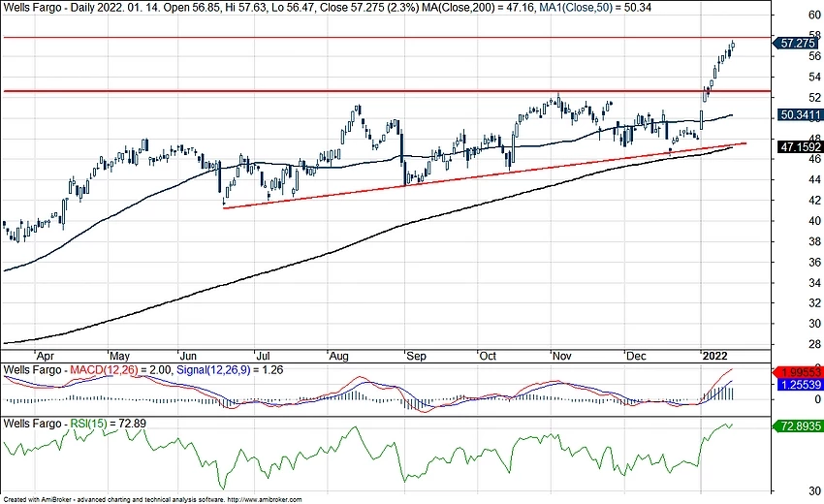
Task: Click the 32 price axis label
Action: pyautogui.click(x=814, y=302)
